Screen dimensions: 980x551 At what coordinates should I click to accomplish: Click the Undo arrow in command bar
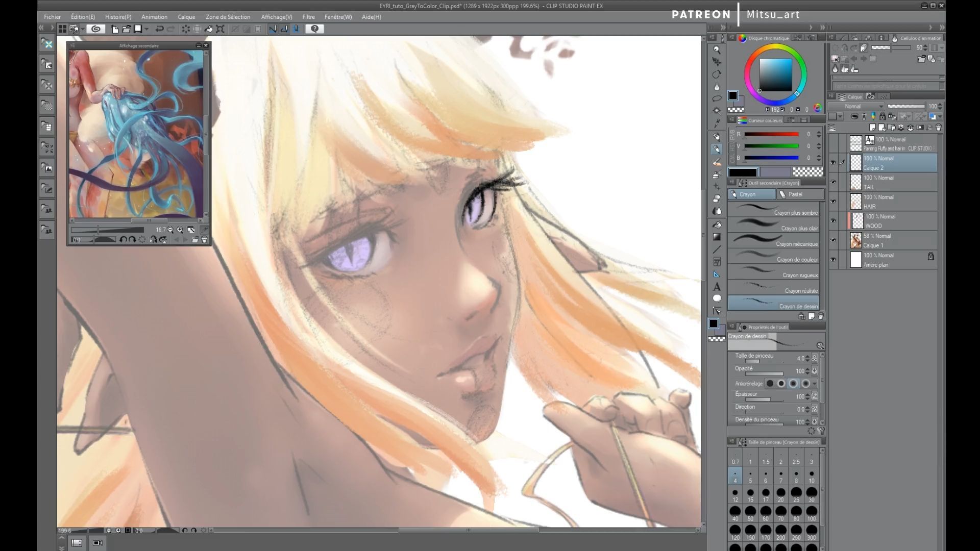(159, 29)
